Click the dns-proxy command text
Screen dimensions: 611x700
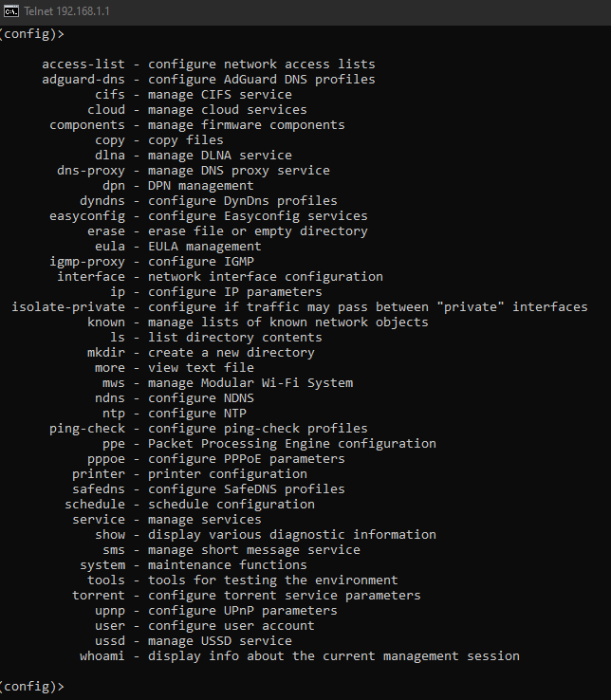pyautogui.click(x=91, y=171)
